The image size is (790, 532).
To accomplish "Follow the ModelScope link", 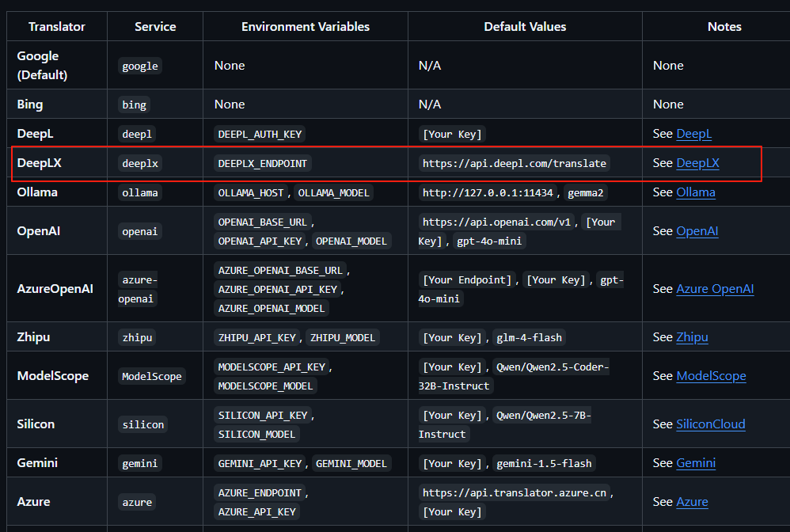I will (x=711, y=376).
